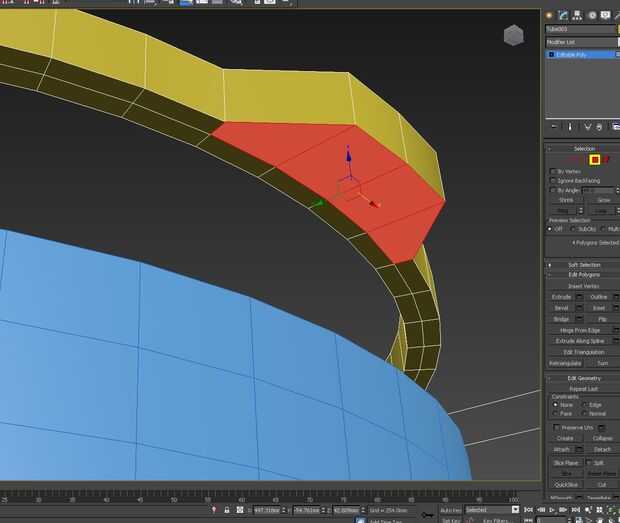Select Constraints Normal radio

point(584,413)
